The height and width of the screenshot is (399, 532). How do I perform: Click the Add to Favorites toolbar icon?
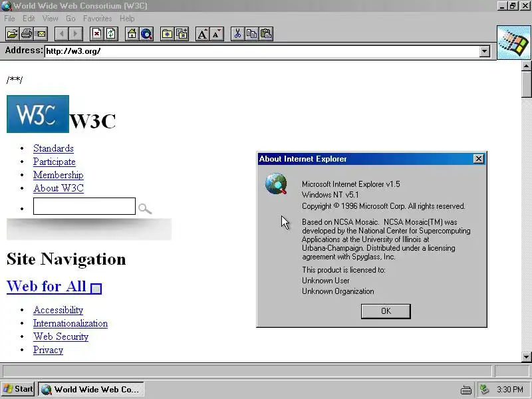click(182, 34)
